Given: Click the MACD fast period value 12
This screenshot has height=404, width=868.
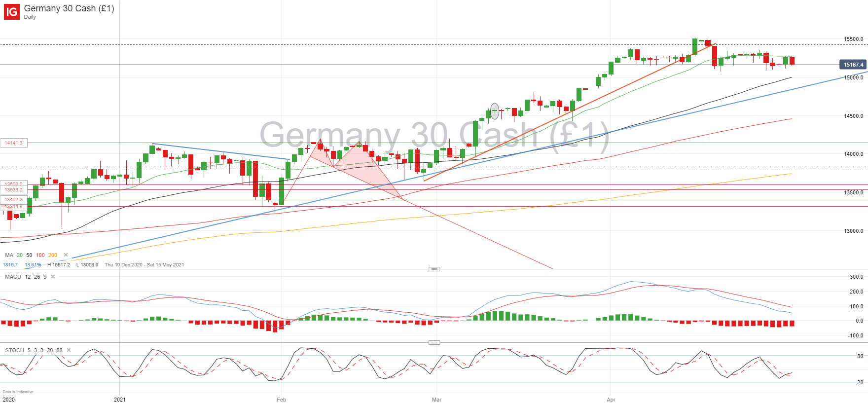Looking at the screenshot, I should (28, 277).
